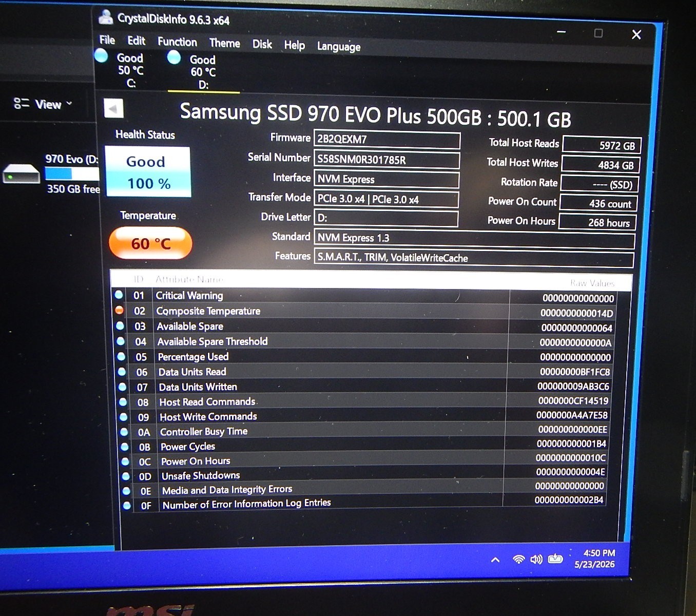696x616 pixels.
Task: Select the Power On Hours attribute in the table
Action: point(195,461)
